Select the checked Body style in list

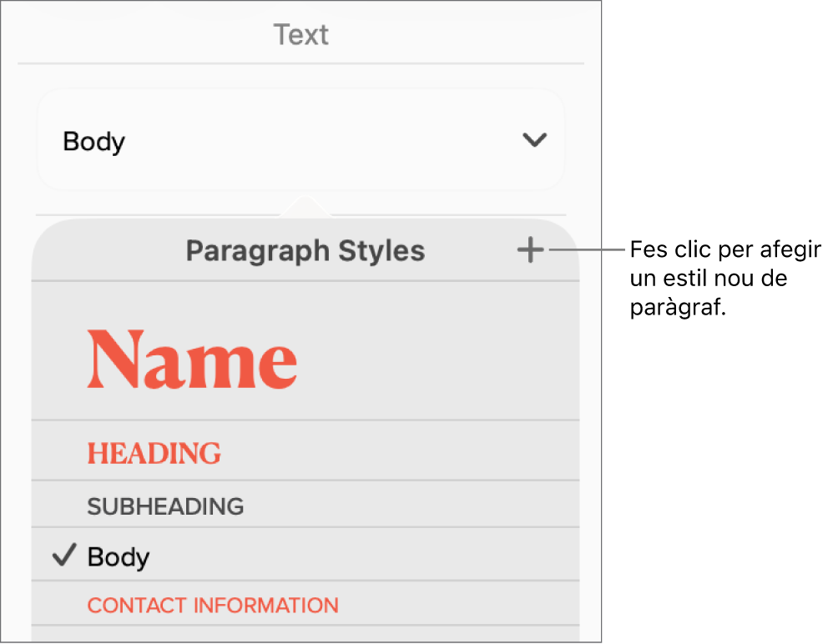119,556
